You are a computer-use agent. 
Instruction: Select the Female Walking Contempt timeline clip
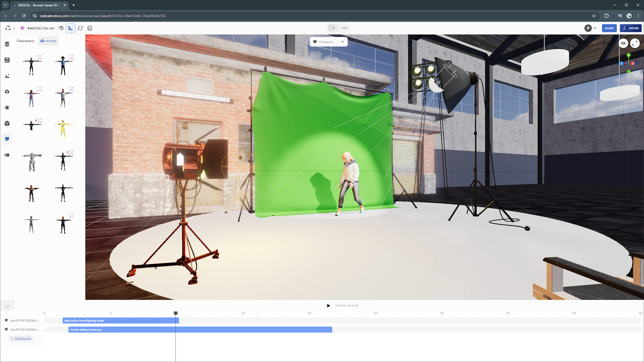[x=200, y=329]
